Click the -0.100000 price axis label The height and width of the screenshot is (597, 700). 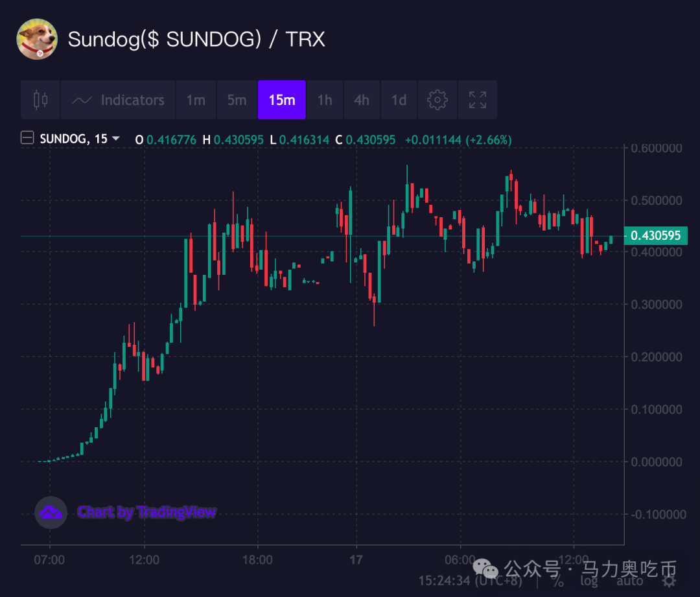[658, 515]
